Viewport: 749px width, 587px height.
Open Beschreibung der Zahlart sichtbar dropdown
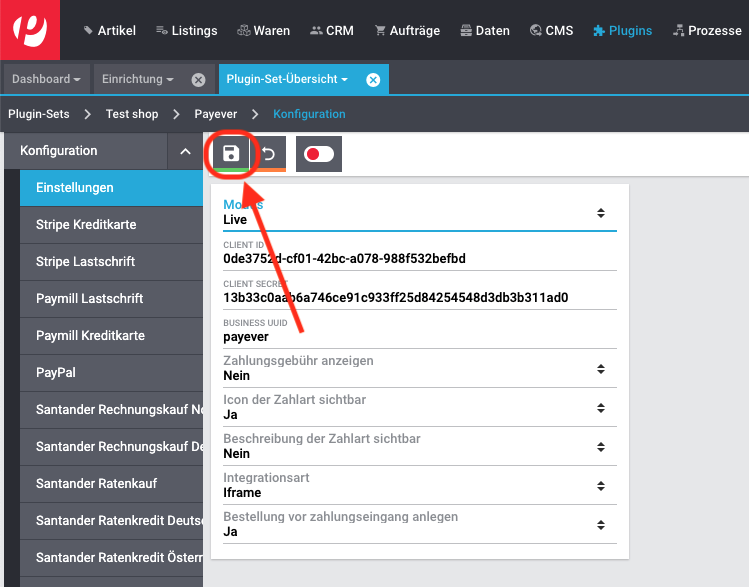click(420, 447)
